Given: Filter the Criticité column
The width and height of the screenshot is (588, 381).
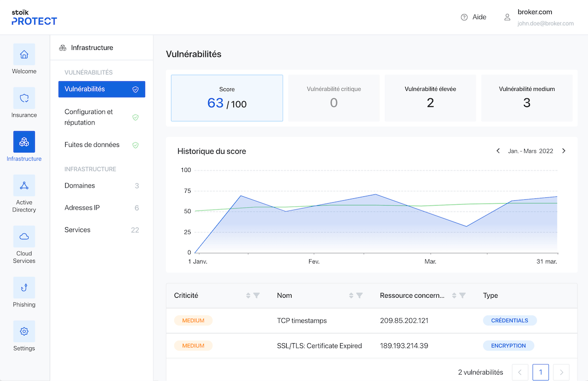Looking at the screenshot, I should 257,295.
